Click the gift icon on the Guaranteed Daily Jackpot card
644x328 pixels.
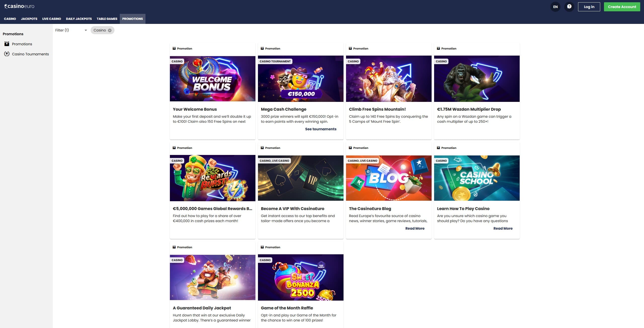[x=174, y=247]
